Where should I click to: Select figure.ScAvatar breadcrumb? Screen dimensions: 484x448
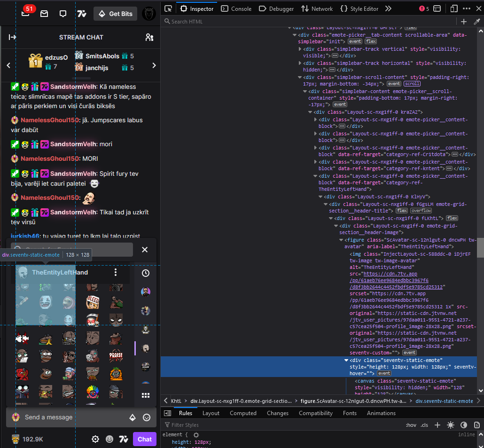(353, 401)
